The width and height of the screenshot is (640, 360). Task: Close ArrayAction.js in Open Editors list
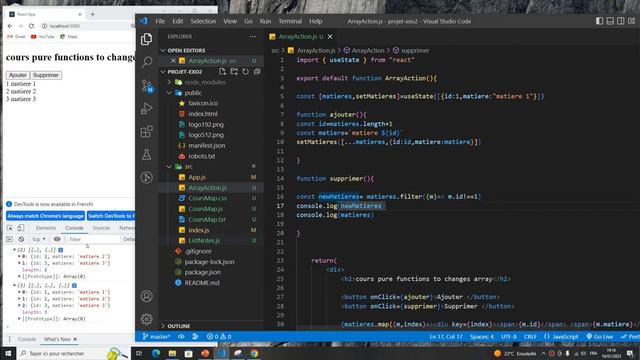173,60
